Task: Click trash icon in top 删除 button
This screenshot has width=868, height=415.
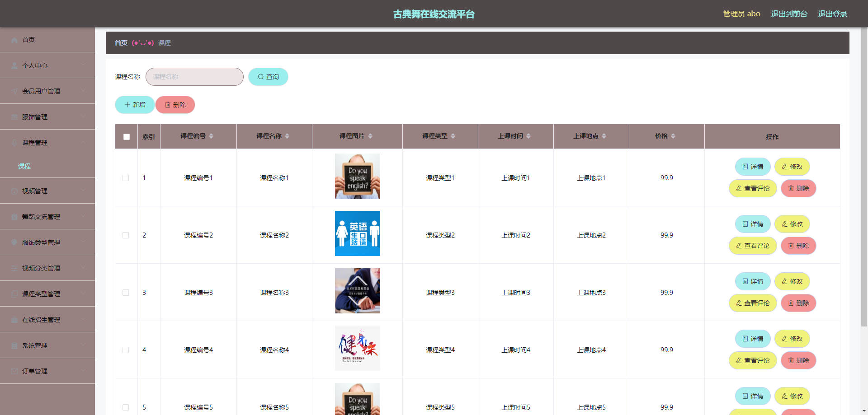Action: (x=168, y=105)
